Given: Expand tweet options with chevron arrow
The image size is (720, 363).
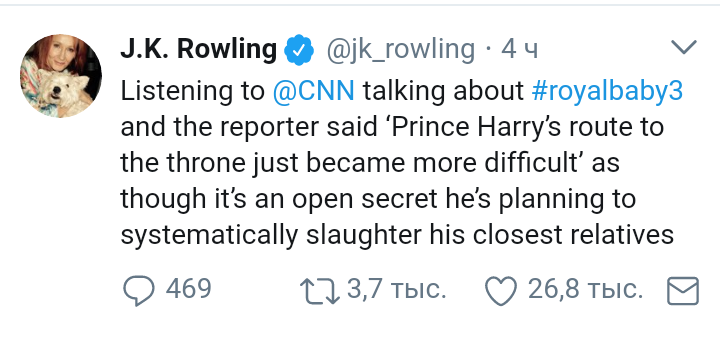Looking at the screenshot, I should tap(684, 47).
